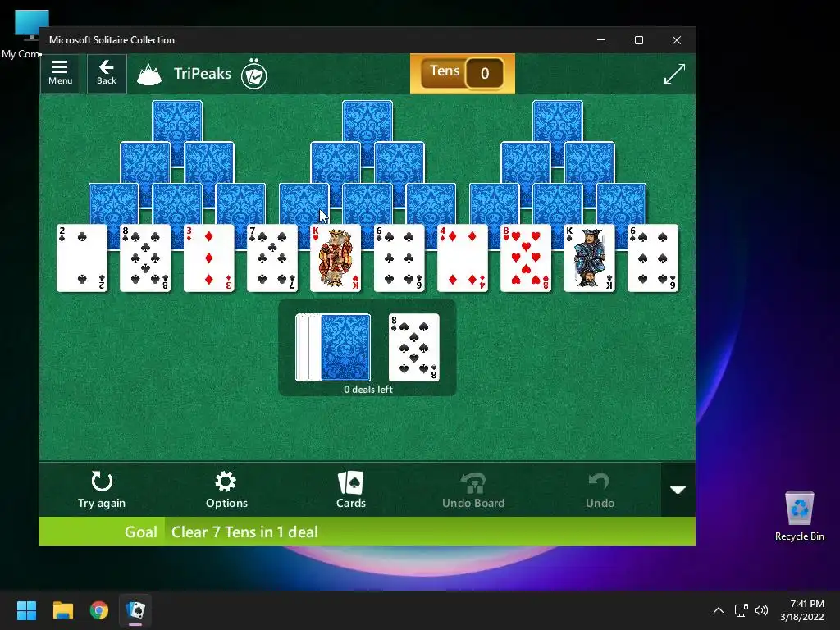
Task: Collapse the bottom toolbar with the down arrow
Action: 678,490
